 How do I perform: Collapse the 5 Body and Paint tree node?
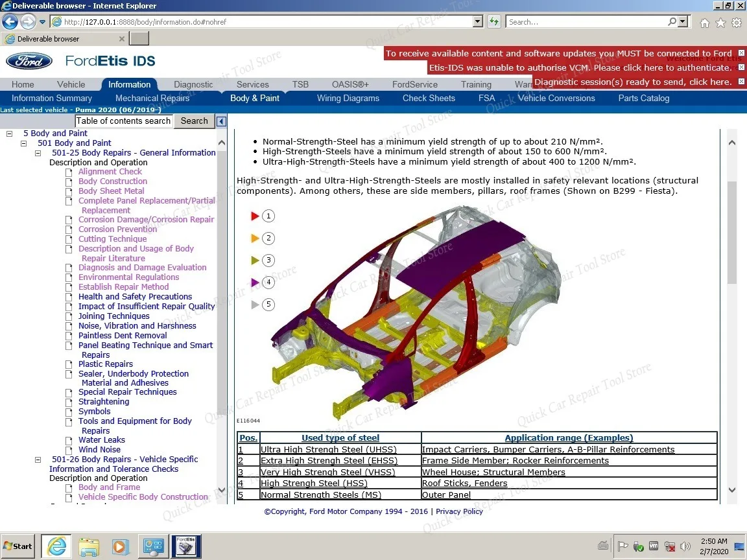pyautogui.click(x=8, y=133)
